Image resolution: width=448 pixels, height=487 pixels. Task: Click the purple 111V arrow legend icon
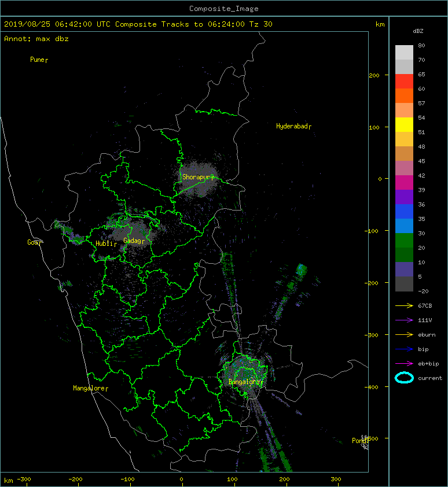pos(404,320)
